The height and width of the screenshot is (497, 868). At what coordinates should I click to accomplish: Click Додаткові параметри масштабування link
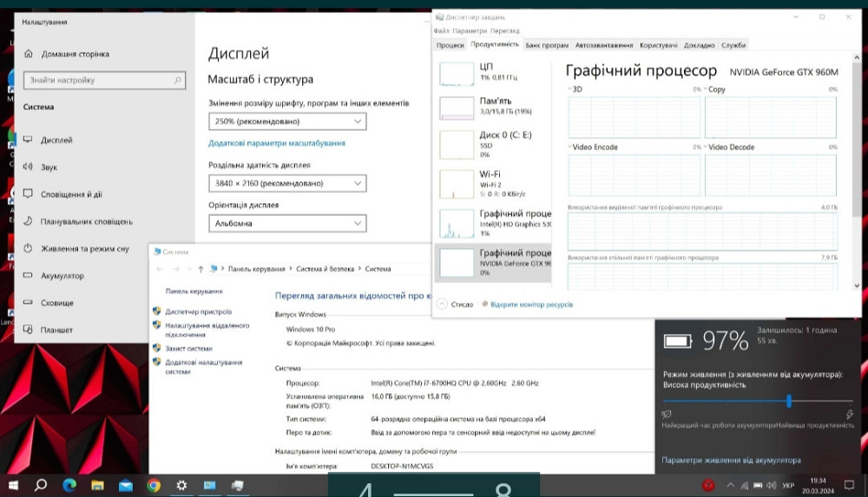(x=277, y=143)
